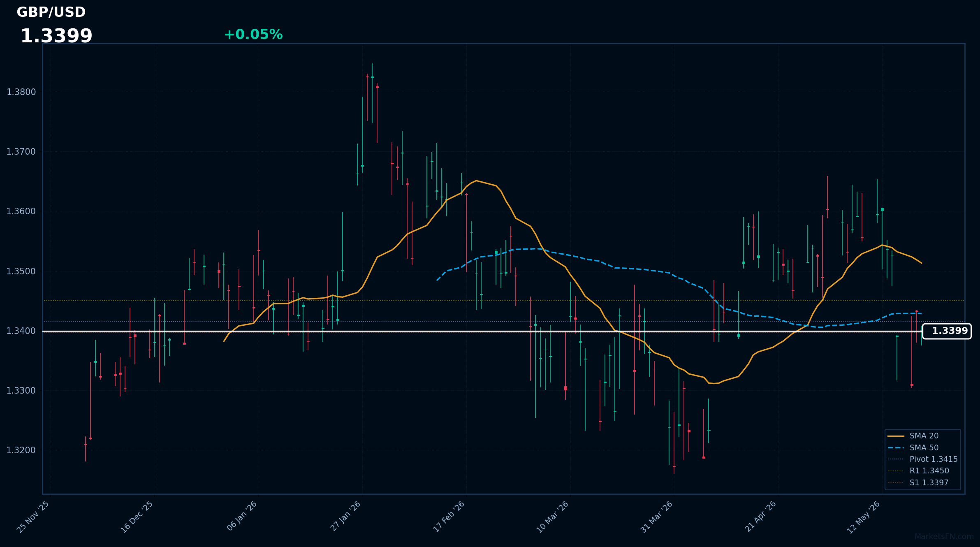Click the 17 Feb '26 date label

pyautogui.click(x=449, y=517)
